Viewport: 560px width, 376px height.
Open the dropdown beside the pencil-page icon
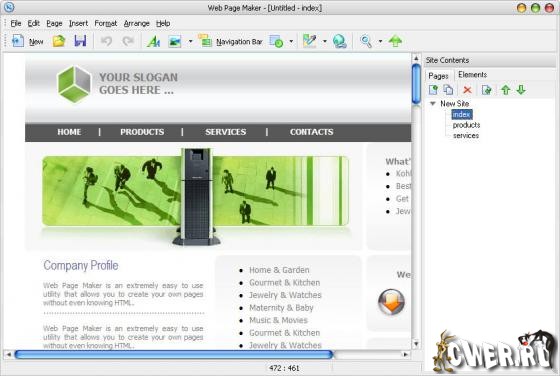click(325, 41)
